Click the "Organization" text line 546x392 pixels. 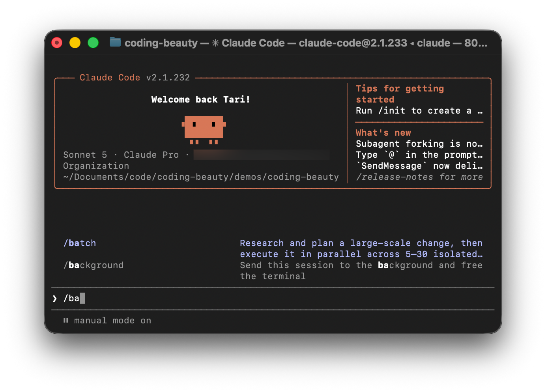[96, 166]
